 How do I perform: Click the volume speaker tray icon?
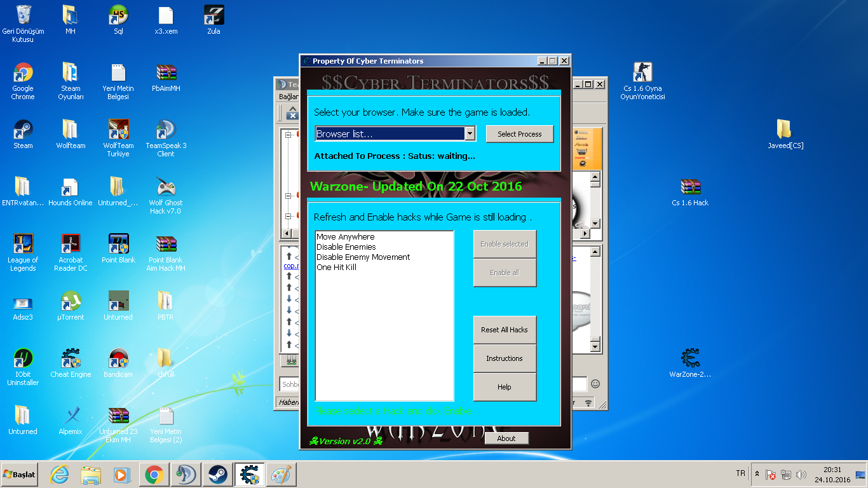pos(801,475)
